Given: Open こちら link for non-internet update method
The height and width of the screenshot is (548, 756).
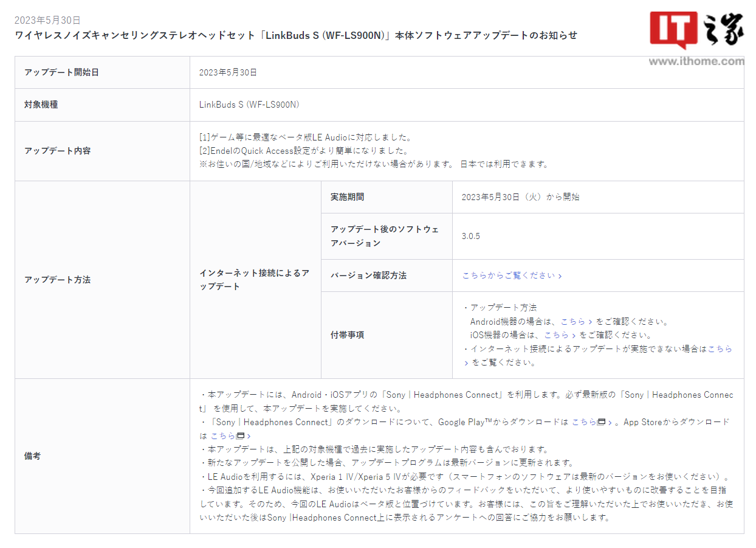Looking at the screenshot, I should [721, 349].
